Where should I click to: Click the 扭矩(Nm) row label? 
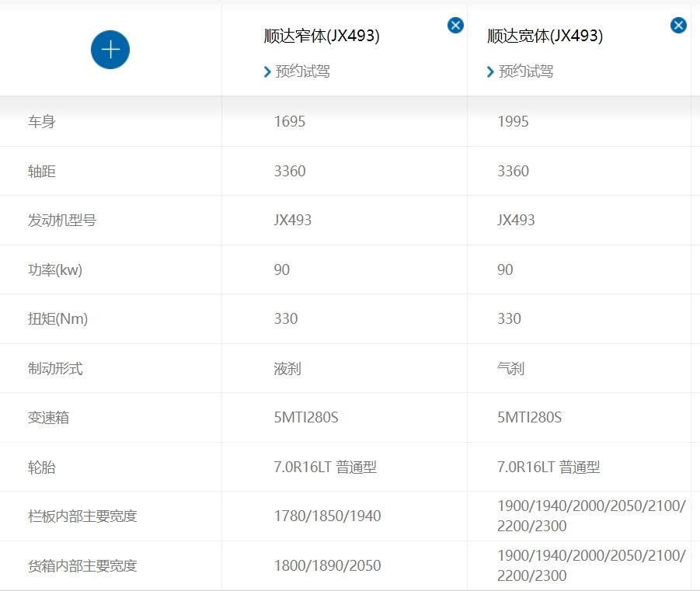point(57,318)
